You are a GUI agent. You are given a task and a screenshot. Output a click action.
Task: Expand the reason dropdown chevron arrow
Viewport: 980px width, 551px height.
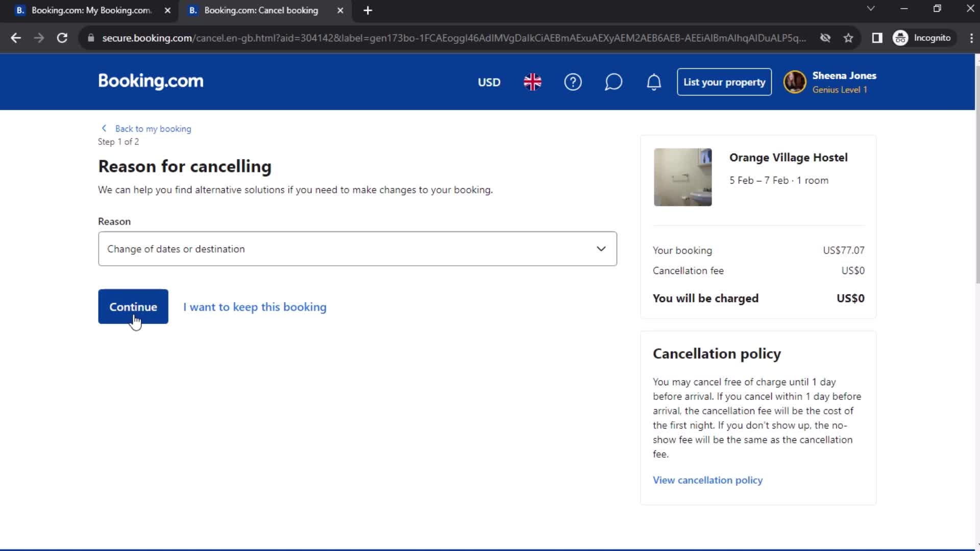[601, 248]
